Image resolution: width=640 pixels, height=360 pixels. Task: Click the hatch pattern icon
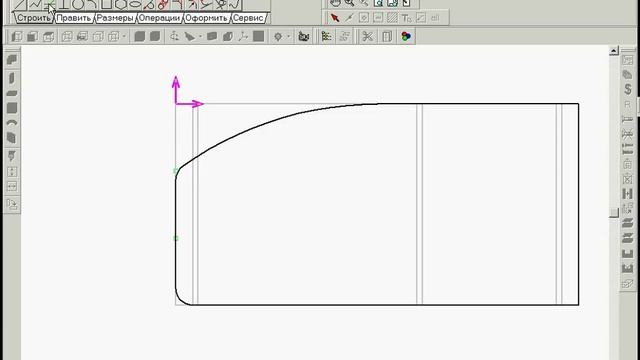(x=392, y=18)
